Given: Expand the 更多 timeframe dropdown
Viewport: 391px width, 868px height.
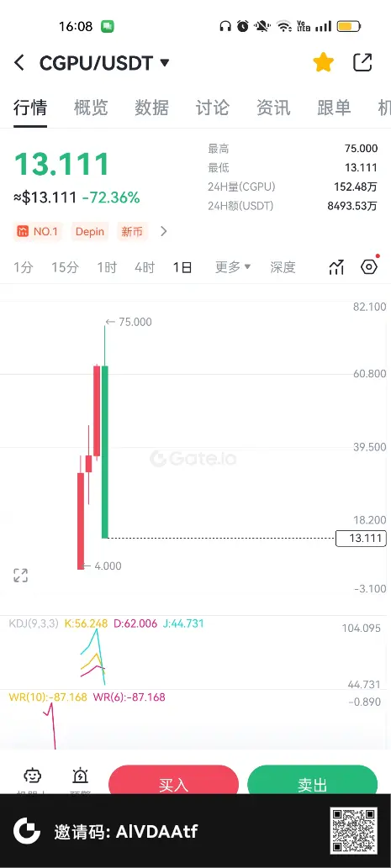Looking at the screenshot, I should 233,267.
